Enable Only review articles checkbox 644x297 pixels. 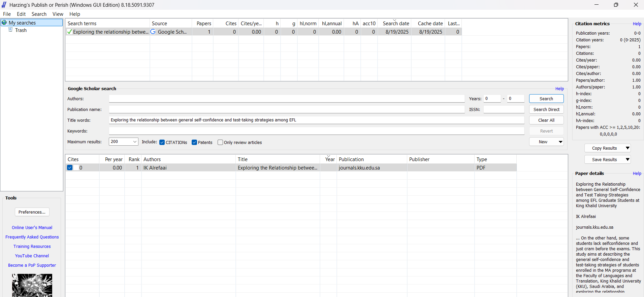click(x=220, y=142)
